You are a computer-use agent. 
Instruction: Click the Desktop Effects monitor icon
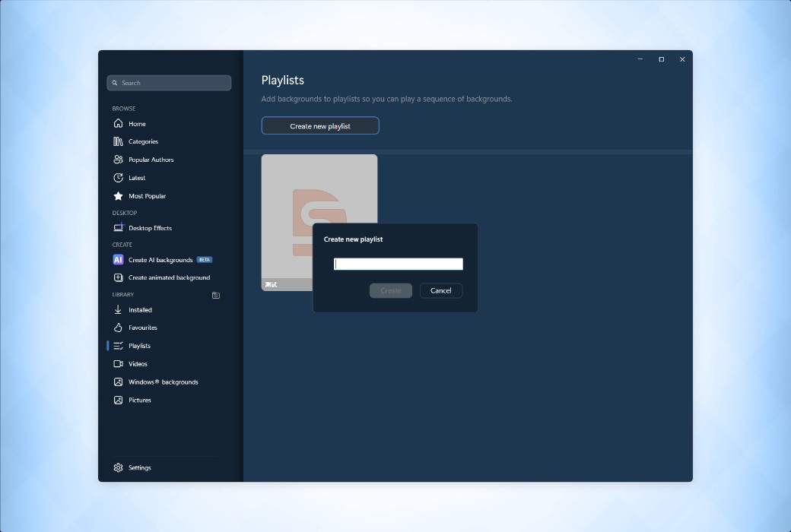pyautogui.click(x=118, y=227)
